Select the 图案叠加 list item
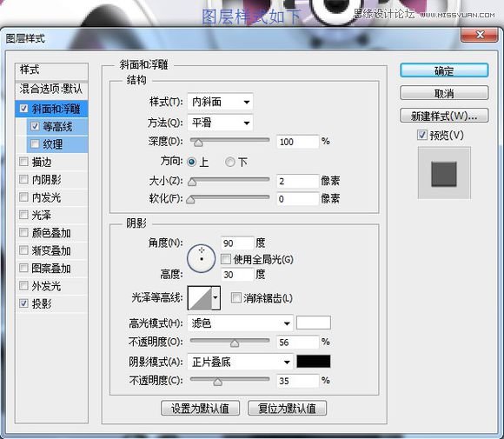 [x=51, y=268]
